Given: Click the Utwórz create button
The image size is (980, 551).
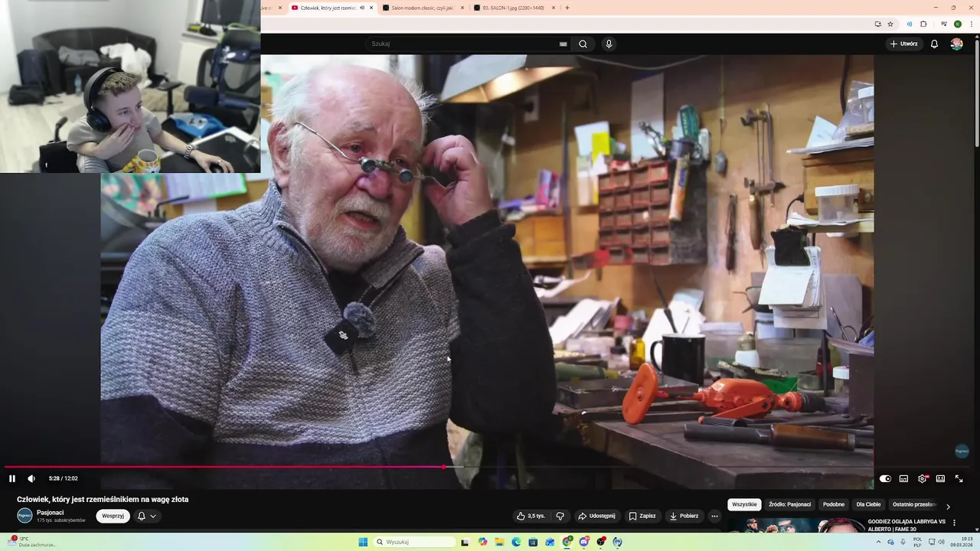Looking at the screenshot, I should tap(903, 44).
